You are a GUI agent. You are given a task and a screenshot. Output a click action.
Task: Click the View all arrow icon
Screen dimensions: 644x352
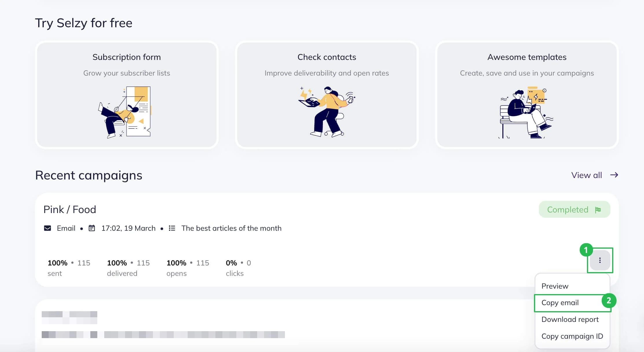click(614, 175)
